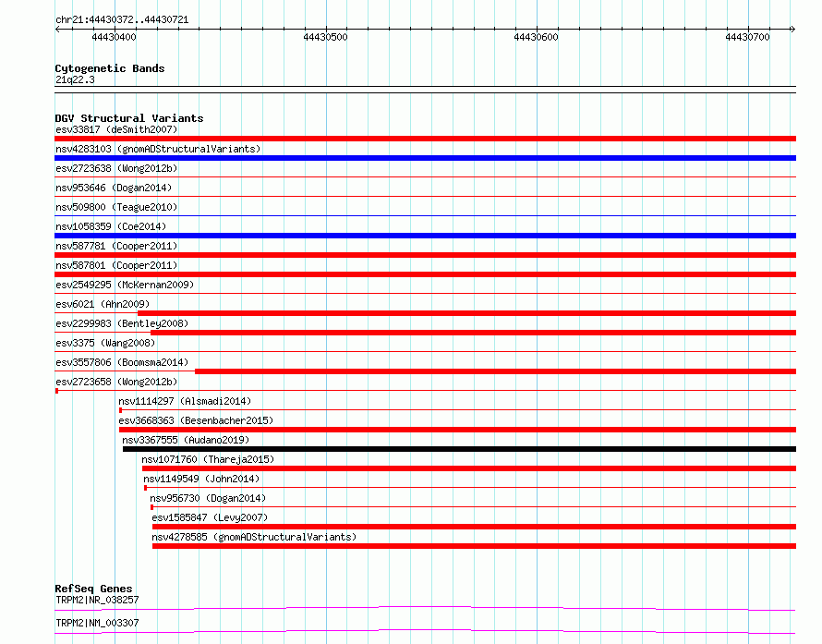Click the red bar of nsv1071760 (Thareja2015)

(469, 468)
